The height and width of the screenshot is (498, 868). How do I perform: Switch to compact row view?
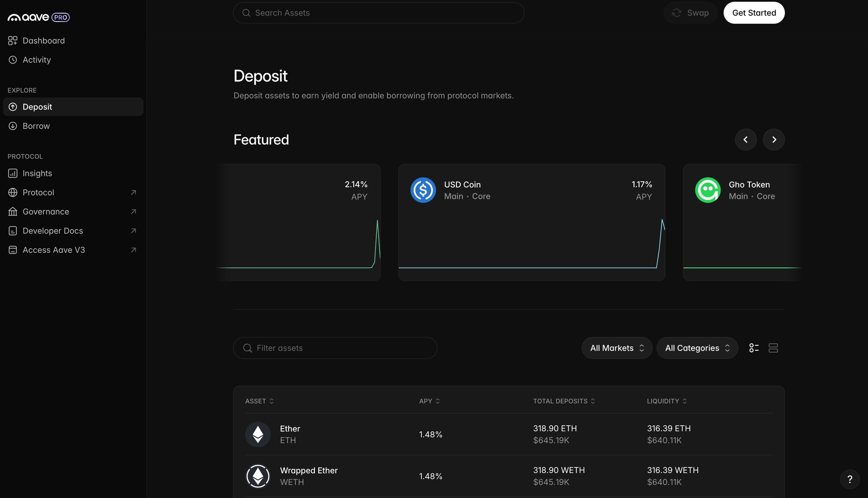pyautogui.click(x=773, y=348)
